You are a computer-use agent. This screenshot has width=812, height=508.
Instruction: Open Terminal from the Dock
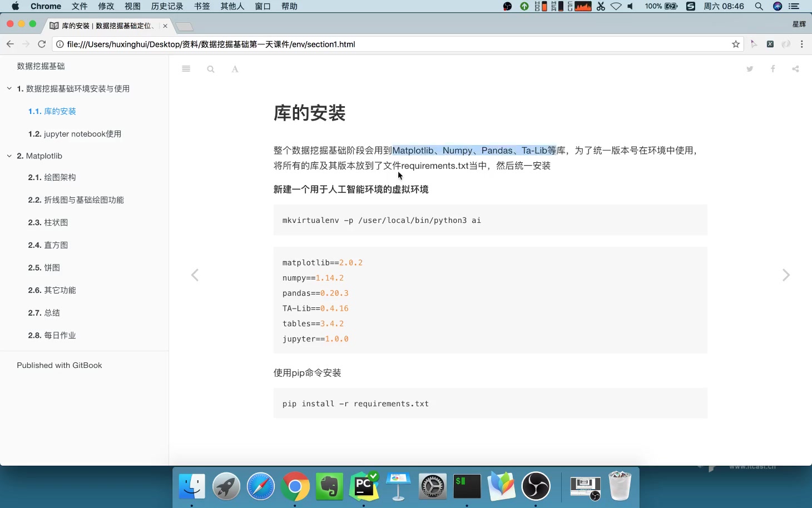tap(467, 486)
